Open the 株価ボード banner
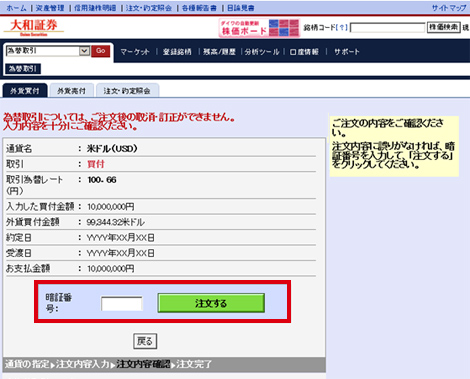Viewport: 470px width, 379px height. click(x=259, y=28)
